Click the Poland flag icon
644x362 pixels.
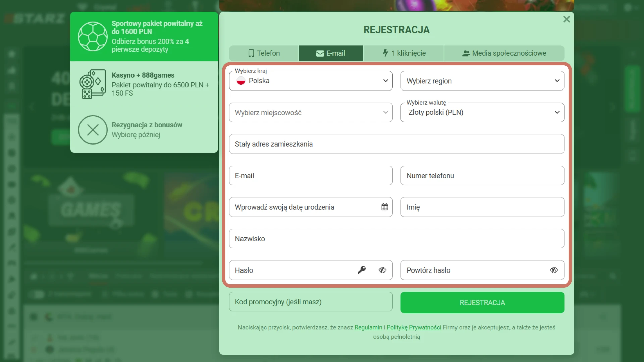point(241,81)
